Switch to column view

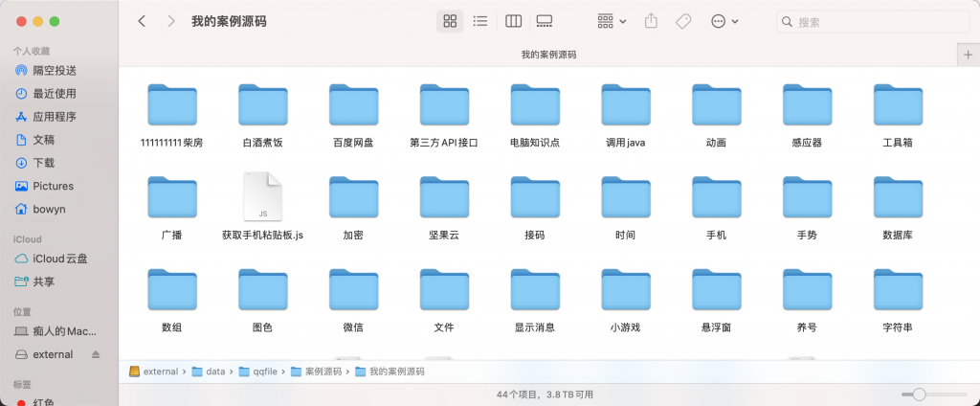click(x=513, y=21)
